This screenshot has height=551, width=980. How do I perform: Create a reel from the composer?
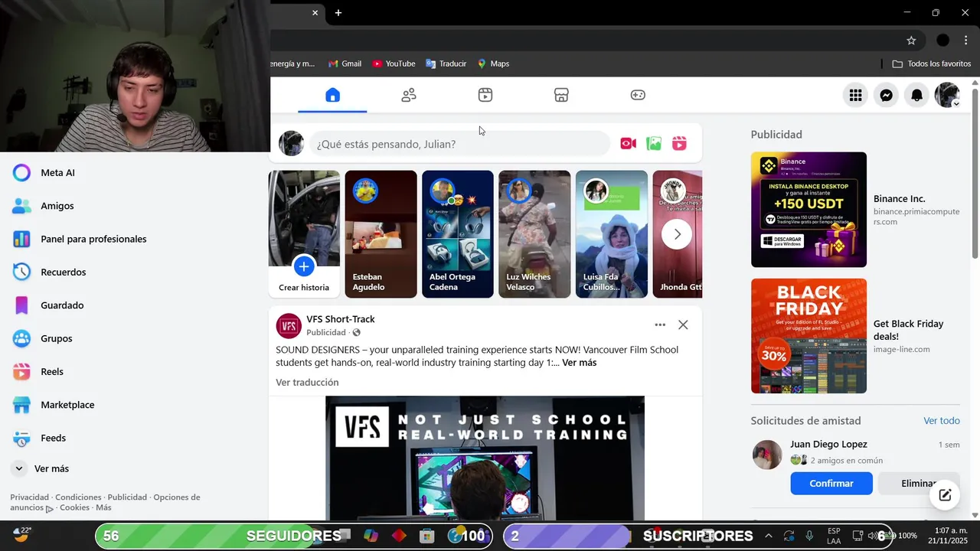pyautogui.click(x=679, y=144)
